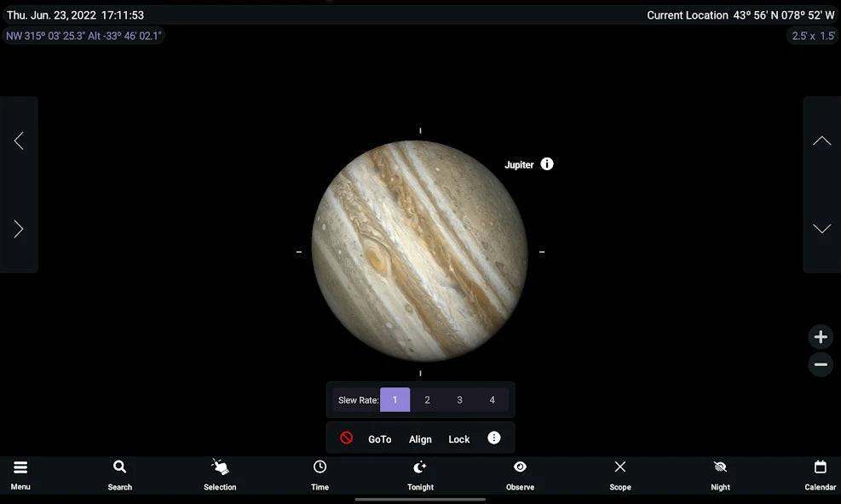The height and width of the screenshot is (504, 841).
Task: Open the three-dot scope options menu
Action: pos(494,438)
